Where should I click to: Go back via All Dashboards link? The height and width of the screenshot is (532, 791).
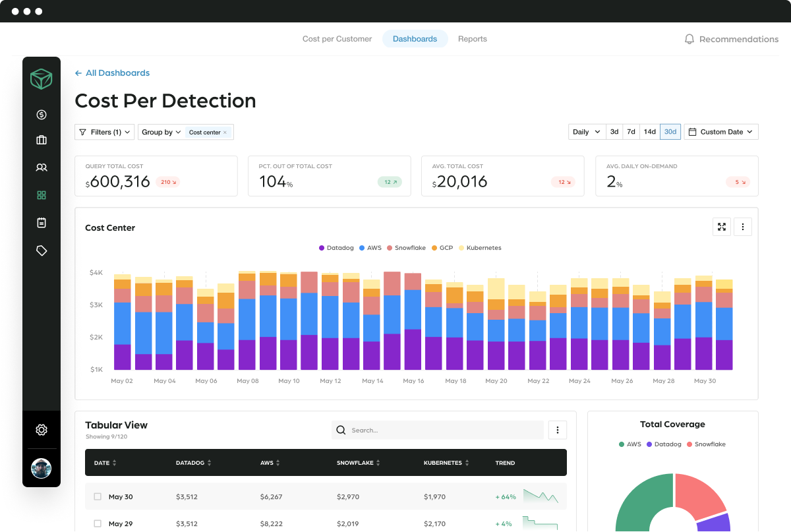pos(113,73)
